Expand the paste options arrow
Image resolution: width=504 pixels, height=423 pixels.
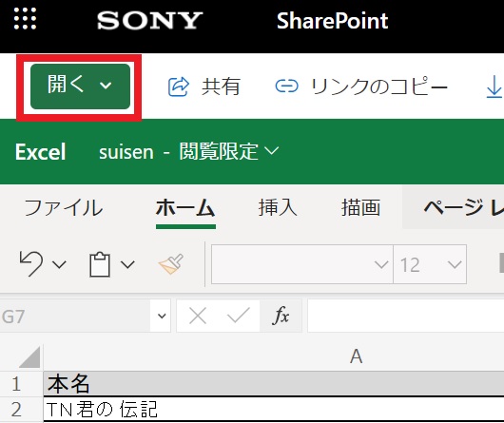pos(127,264)
